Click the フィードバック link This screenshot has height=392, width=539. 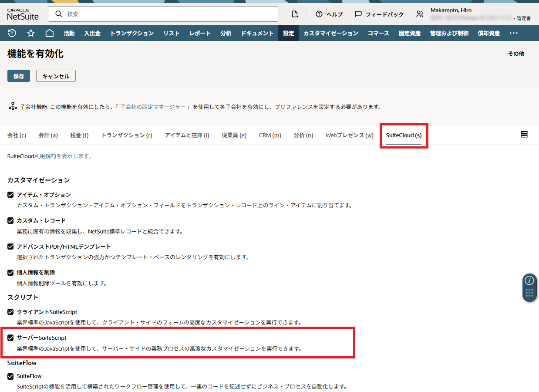point(384,14)
